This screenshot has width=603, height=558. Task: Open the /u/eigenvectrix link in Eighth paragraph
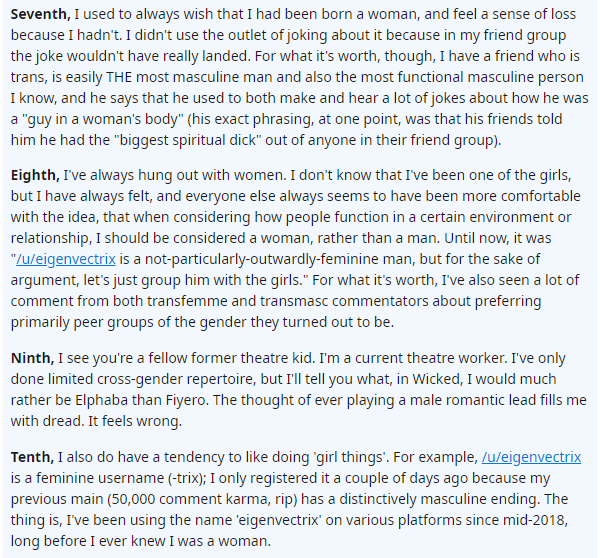(x=66, y=259)
